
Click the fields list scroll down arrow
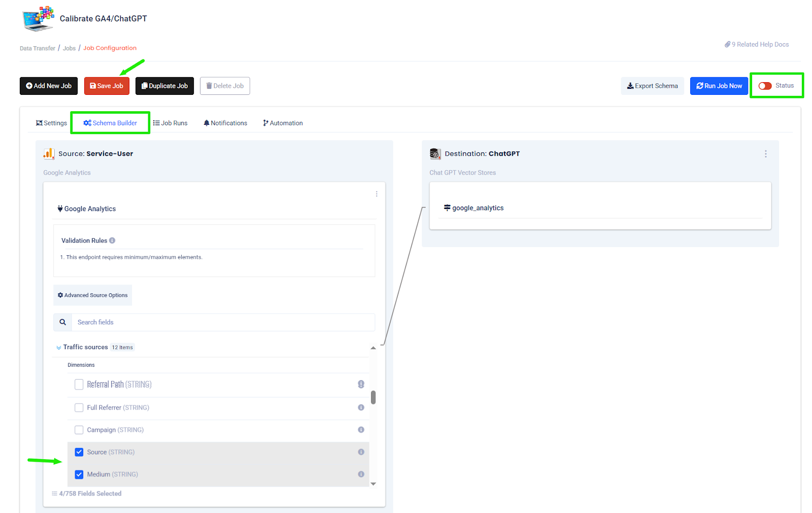coord(373,484)
